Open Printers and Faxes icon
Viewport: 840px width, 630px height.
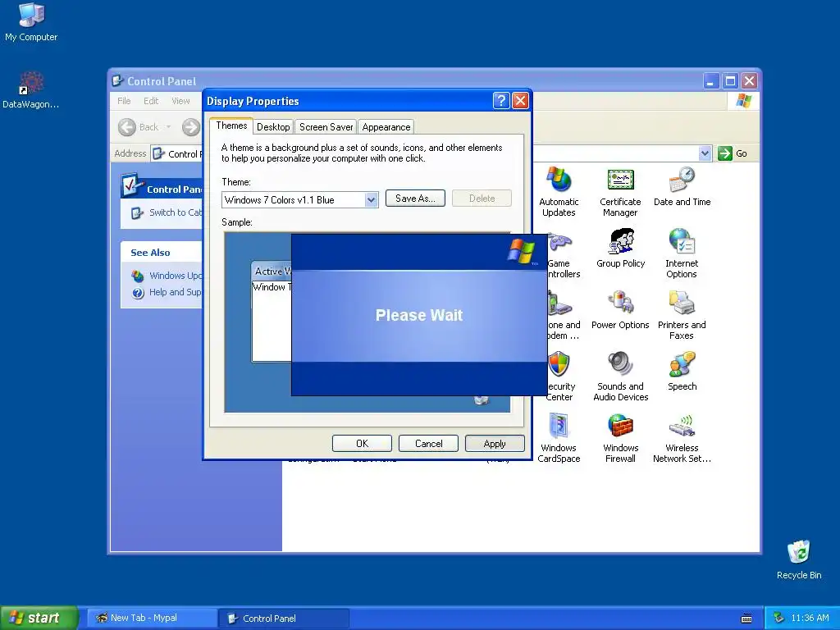tap(682, 314)
